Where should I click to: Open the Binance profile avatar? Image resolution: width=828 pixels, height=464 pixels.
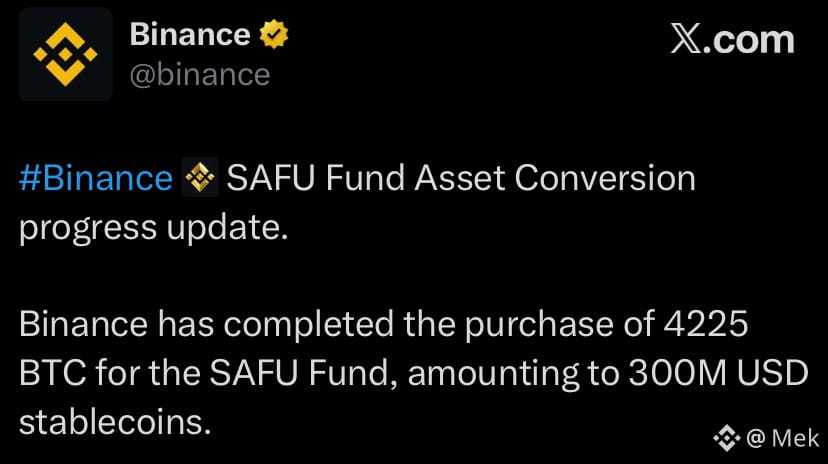[66, 54]
